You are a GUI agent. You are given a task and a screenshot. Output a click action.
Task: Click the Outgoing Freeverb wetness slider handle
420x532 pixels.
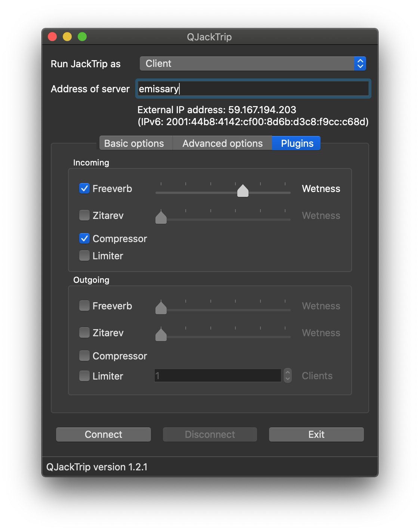click(161, 308)
